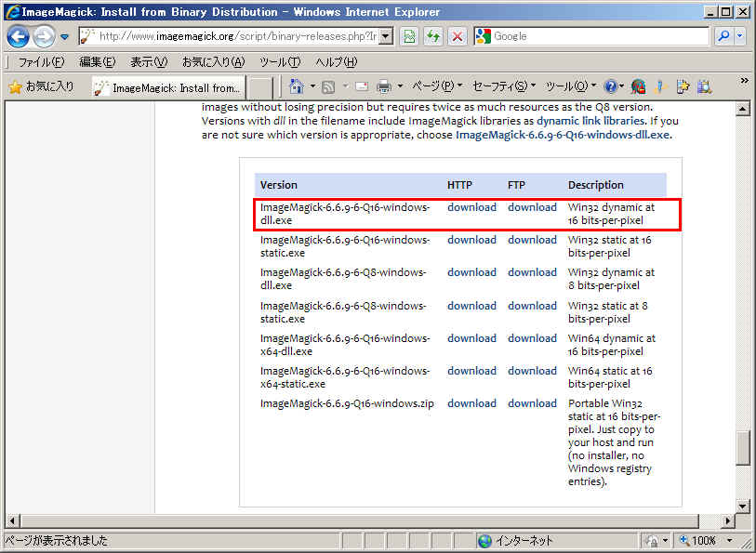Open the recent pages dropdown next to Forward
This screenshot has height=553, width=756.
tap(64, 36)
